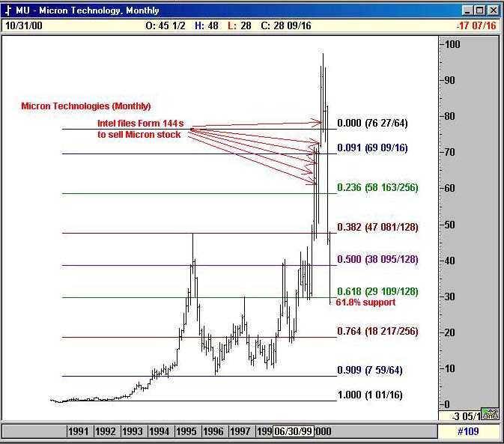
Task: Select the Intel files Form 144s annotation
Action: click(x=140, y=129)
